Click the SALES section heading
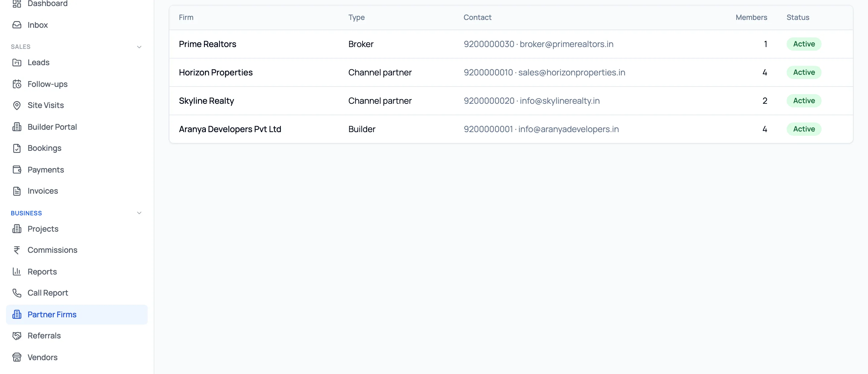The image size is (868, 374). point(20,47)
